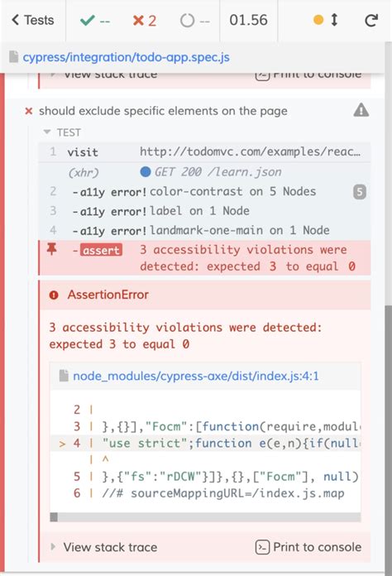Click the pending tests circle counter
This screenshot has height=576, width=392.
click(x=195, y=21)
